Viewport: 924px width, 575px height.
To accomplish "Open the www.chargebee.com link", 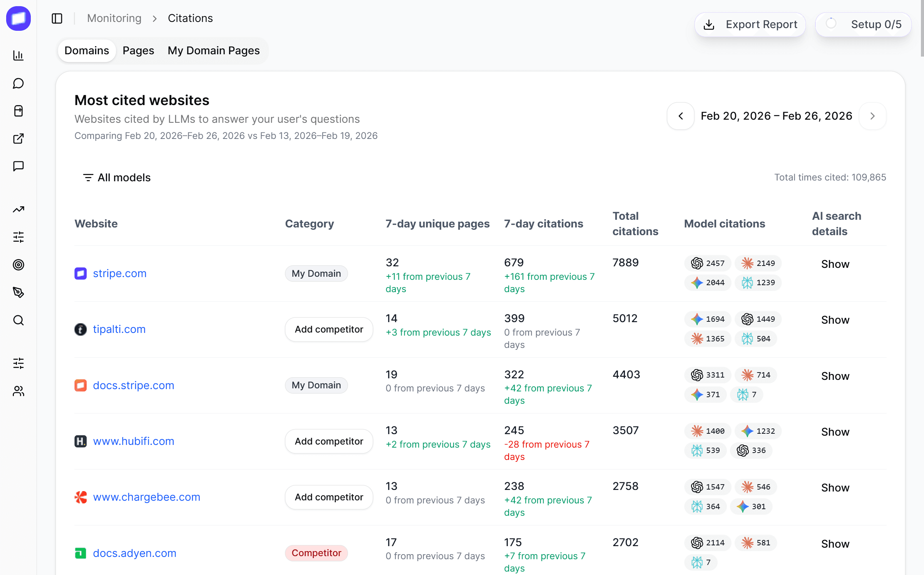I will pos(147,497).
